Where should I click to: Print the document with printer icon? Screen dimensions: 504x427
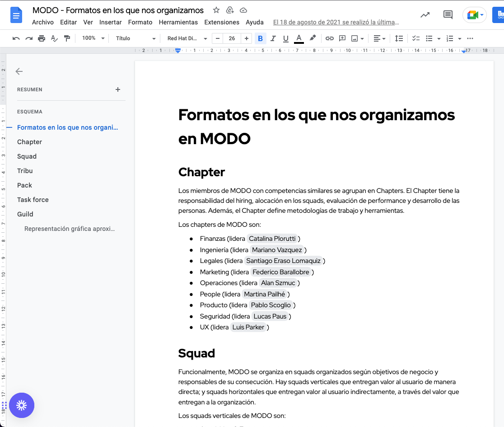point(42,38)
